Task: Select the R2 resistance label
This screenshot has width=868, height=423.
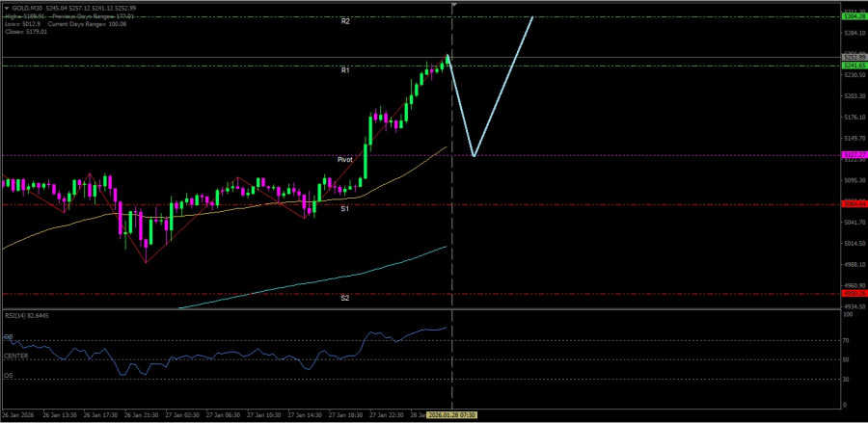Action: (x=345, y=21)
